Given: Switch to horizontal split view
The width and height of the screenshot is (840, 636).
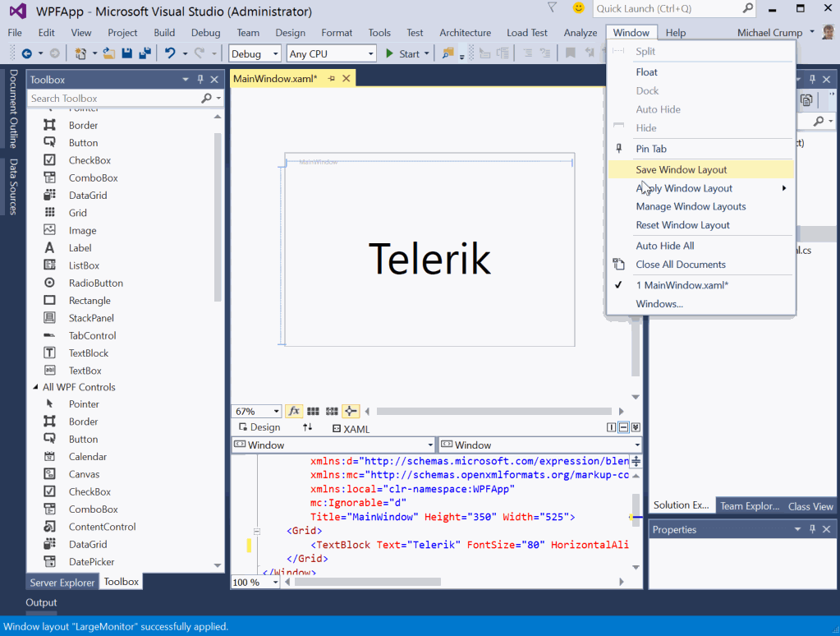Looking at the screenshot, I should tap(623, 427).
